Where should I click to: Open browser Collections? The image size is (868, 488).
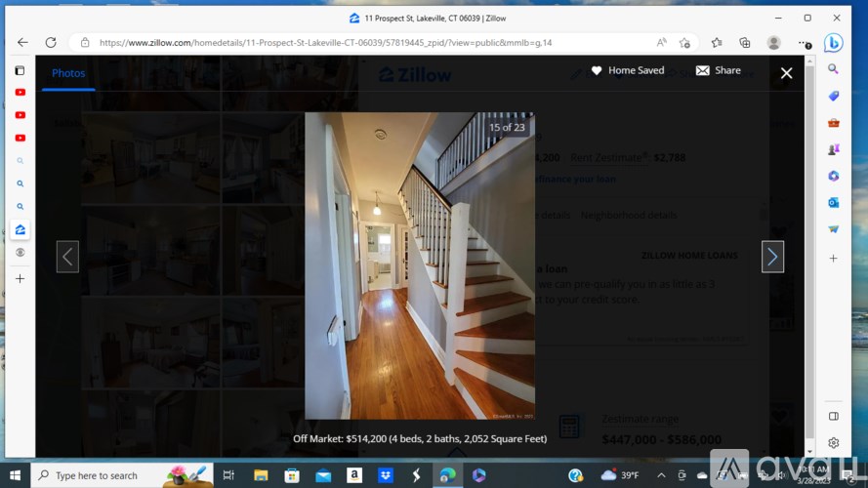coord(745,43)
